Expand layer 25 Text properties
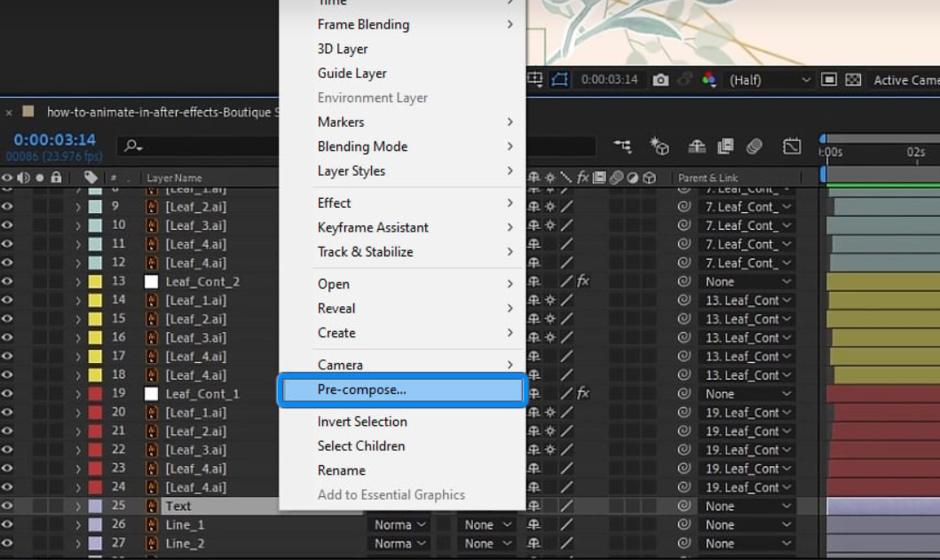The width and height of the screenshot is (940, 560). click(78, 506)
